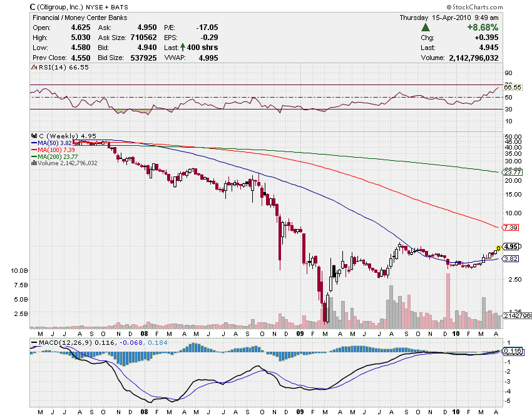
Task: Click the VWAP value 4.995
Action: tap(208, 58)
